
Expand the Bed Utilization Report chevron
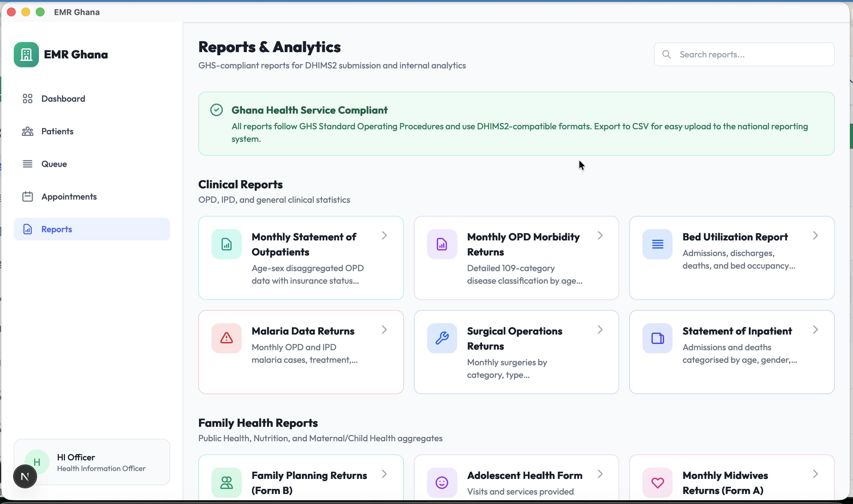pos(816,235)
